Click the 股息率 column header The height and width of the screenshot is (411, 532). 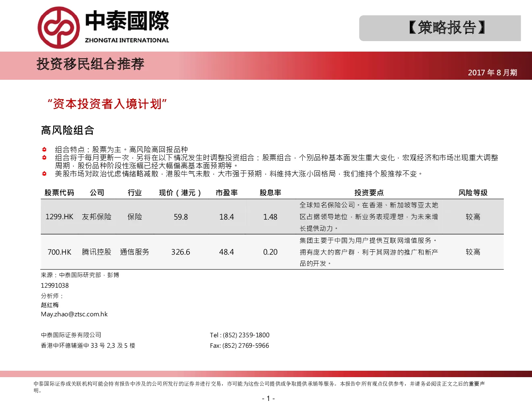(270, 193)
